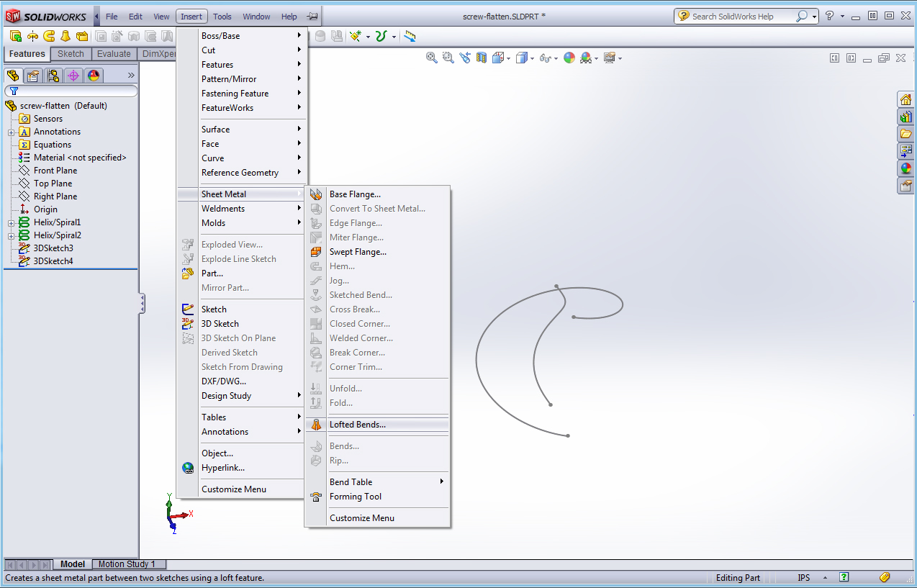Open the Section View tool

482,58
